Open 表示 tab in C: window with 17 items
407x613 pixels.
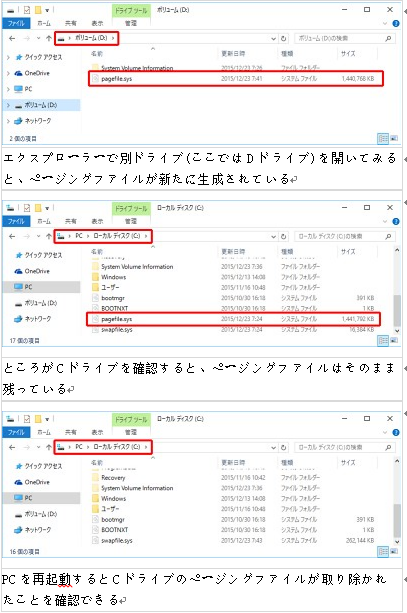97,222
